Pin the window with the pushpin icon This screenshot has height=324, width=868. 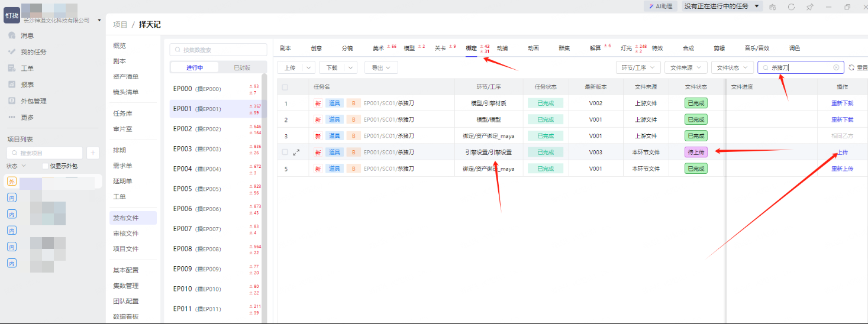pyautogui.click(x=809, y=7)
